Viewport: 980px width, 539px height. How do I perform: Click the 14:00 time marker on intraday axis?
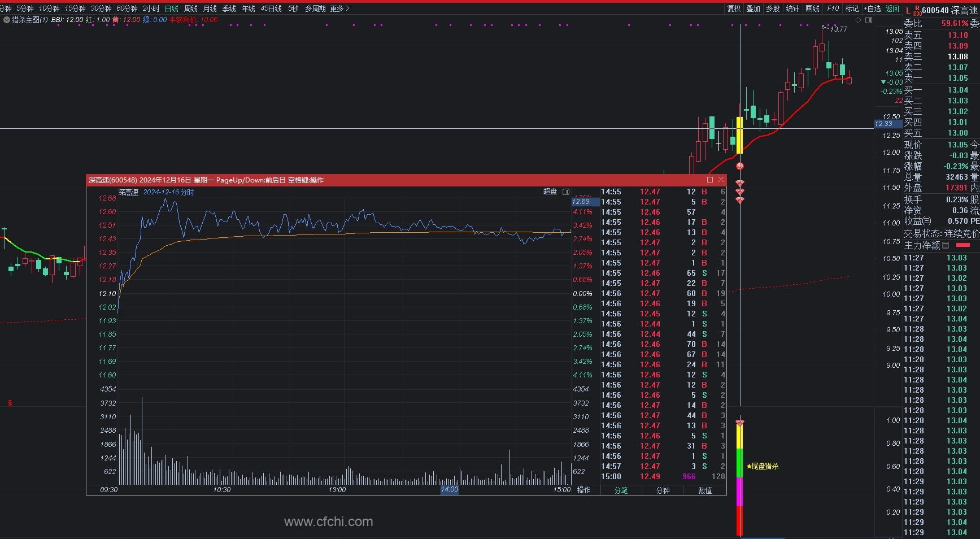tap(450, 489)
